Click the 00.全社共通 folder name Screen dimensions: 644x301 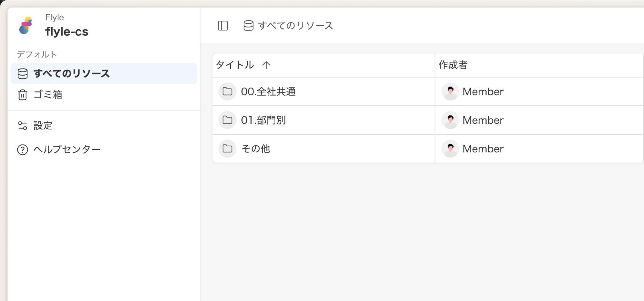(268, 91)
